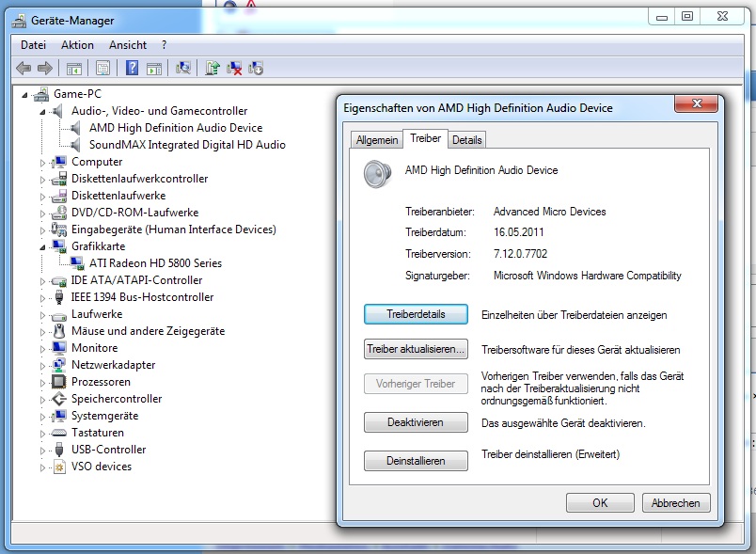Click the speaker icon for SoundMAX Integrated Digital HD Audio
Image resolution: width=756 pixels, height=554 pixels.
coord(75,145)
